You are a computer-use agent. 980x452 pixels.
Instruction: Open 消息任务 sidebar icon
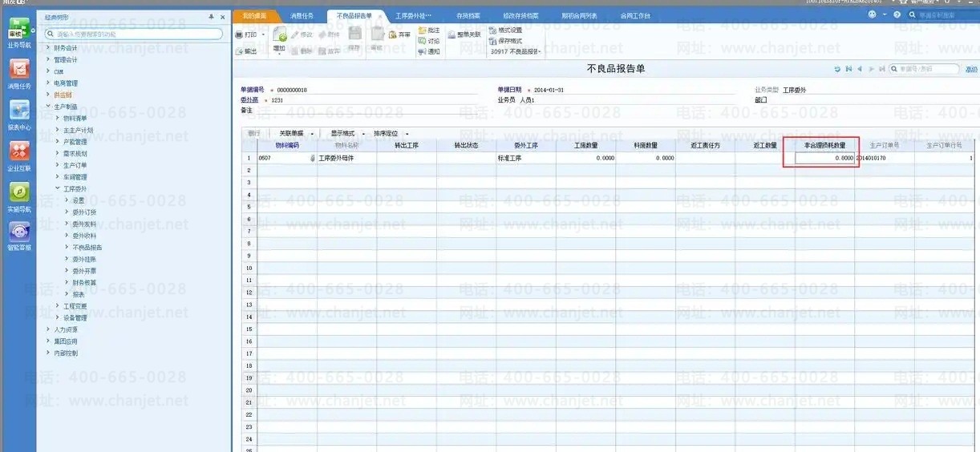pos(19,74)
